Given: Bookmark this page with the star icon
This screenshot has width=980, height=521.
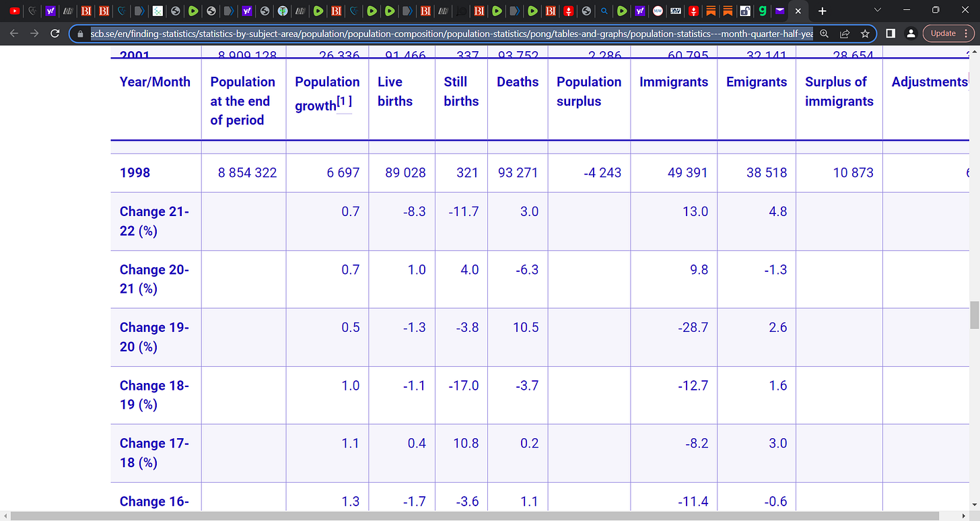Looking at the screenshot, I should coord(865,34).
